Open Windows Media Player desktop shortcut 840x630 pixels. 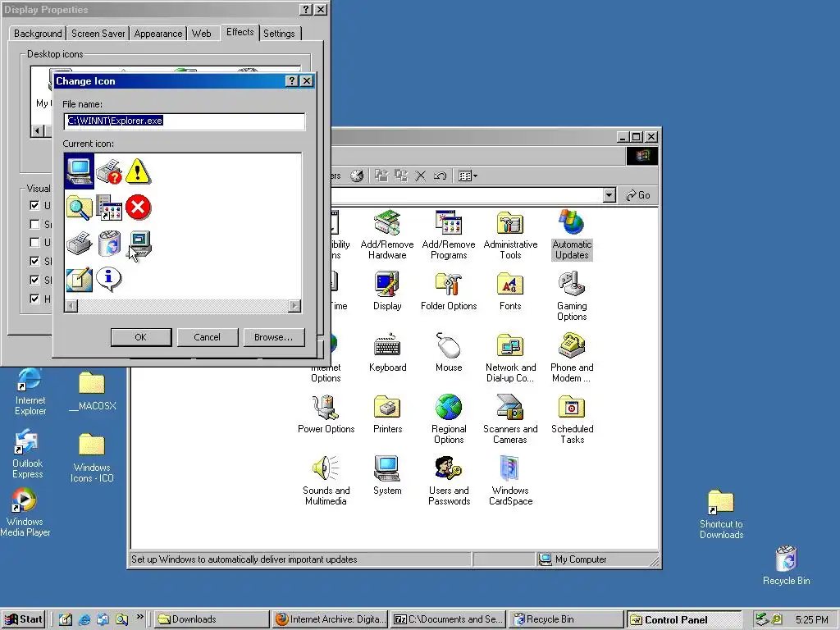click(x=25, y=512)
